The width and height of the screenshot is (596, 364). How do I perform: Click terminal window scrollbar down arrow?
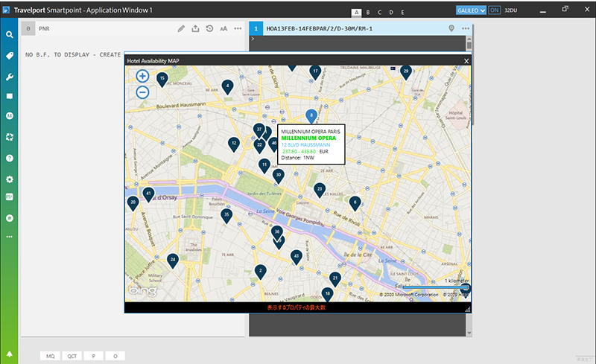469,333
